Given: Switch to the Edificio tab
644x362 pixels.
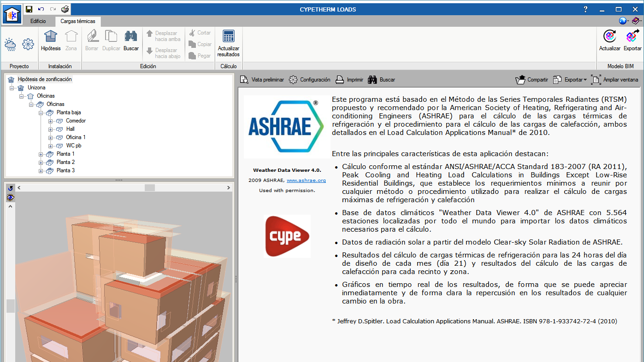Looking at the screenshot, I should (x=38, y=21).
